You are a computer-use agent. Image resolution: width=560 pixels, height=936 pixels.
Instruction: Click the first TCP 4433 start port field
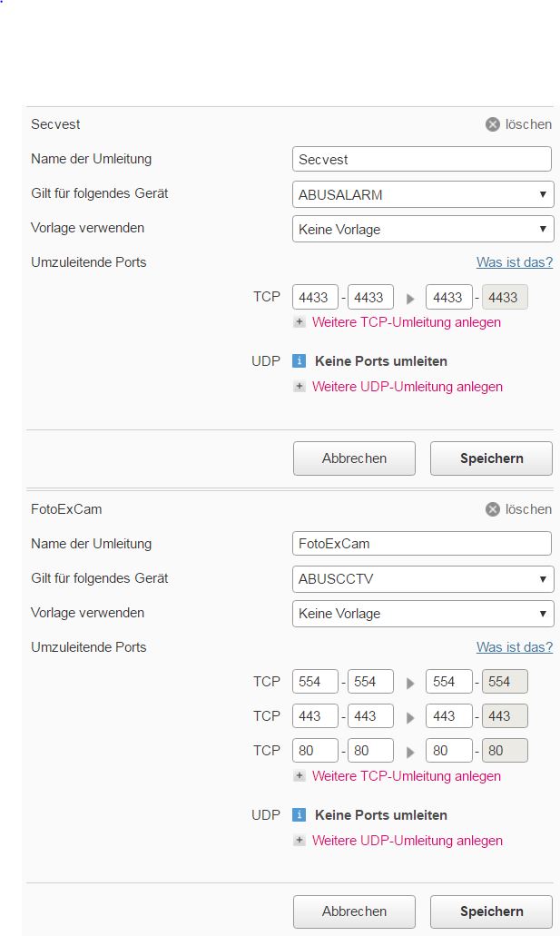click(315, 298)
